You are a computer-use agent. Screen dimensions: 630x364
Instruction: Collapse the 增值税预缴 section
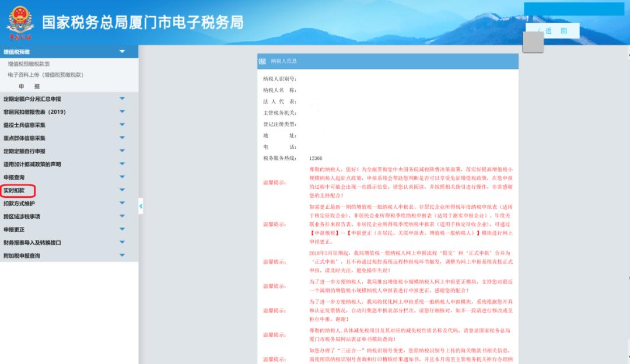[x=122, y=51]
